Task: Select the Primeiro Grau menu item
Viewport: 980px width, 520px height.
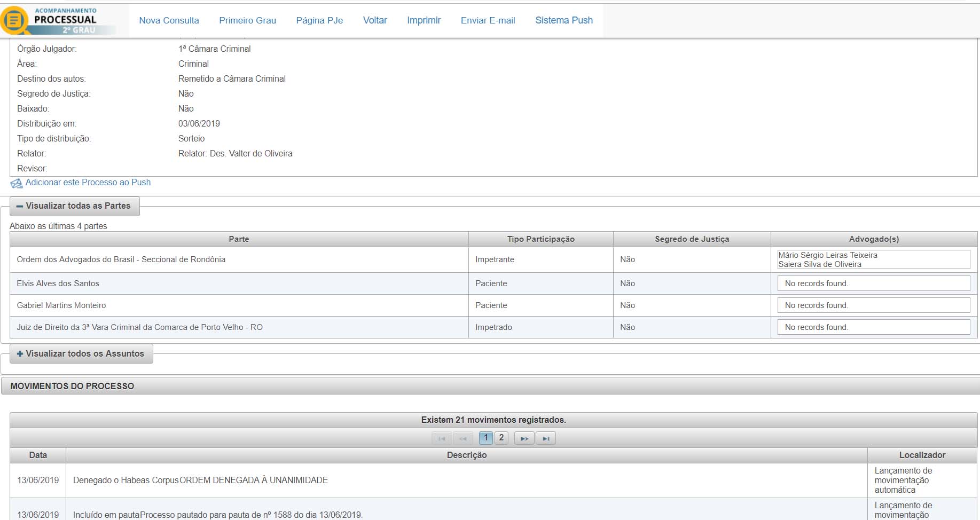Action: 247,20
